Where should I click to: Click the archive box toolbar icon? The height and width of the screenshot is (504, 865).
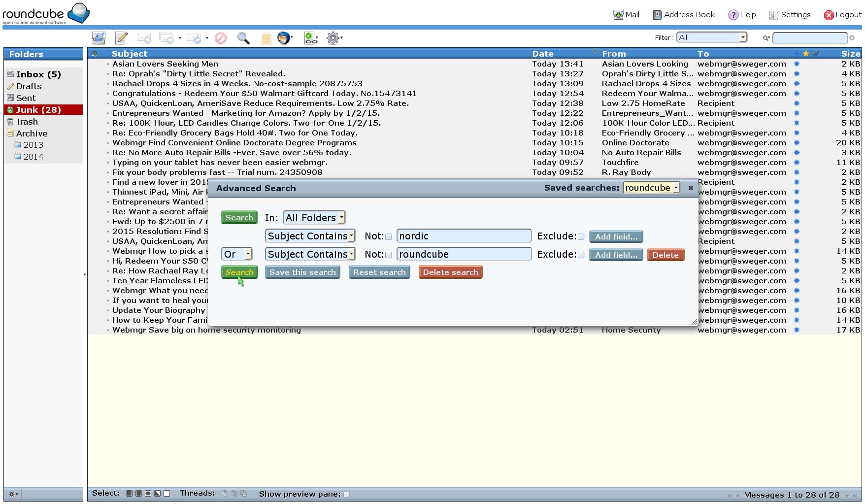click(266, 38)
